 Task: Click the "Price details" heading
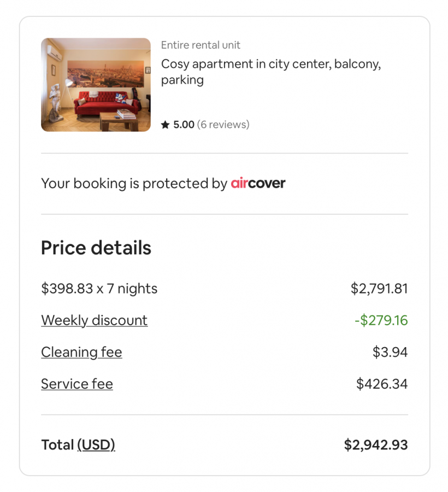96,248
